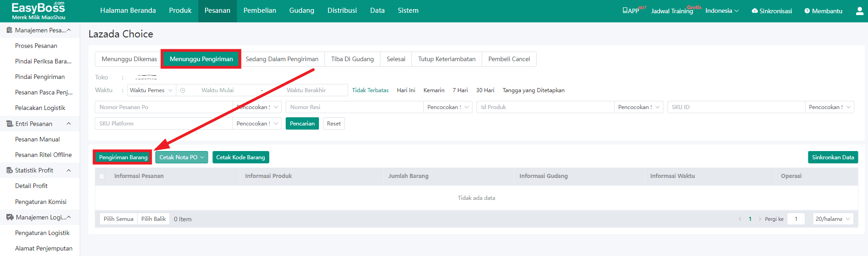Screen dimensions: 868x256
Task: Switch to Sedang Dalam Pengiriman tab
Action: pyautogui.click(x=282, y=59)
